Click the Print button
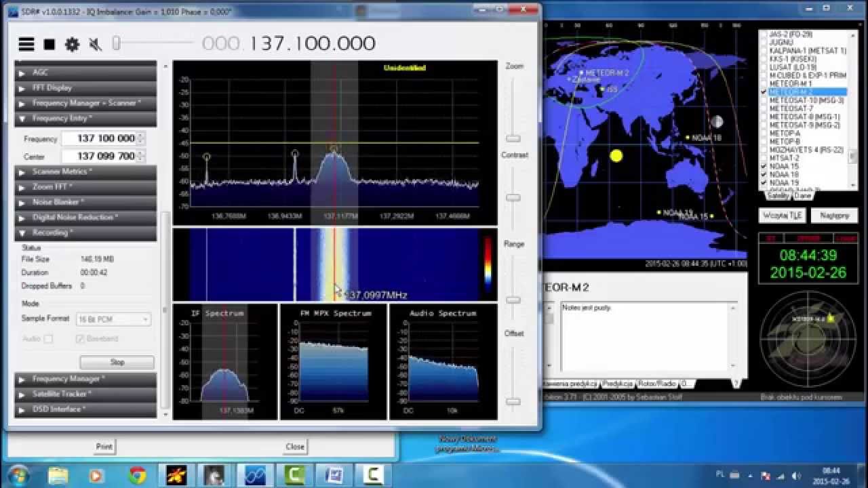Image resolution: width=868 pixels, height=488 pixels. (104, 447)
